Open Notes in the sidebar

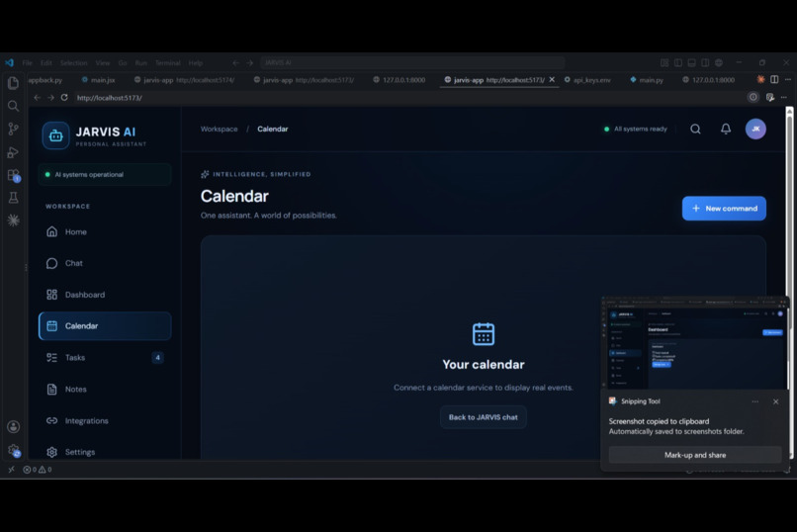[105, 390]
